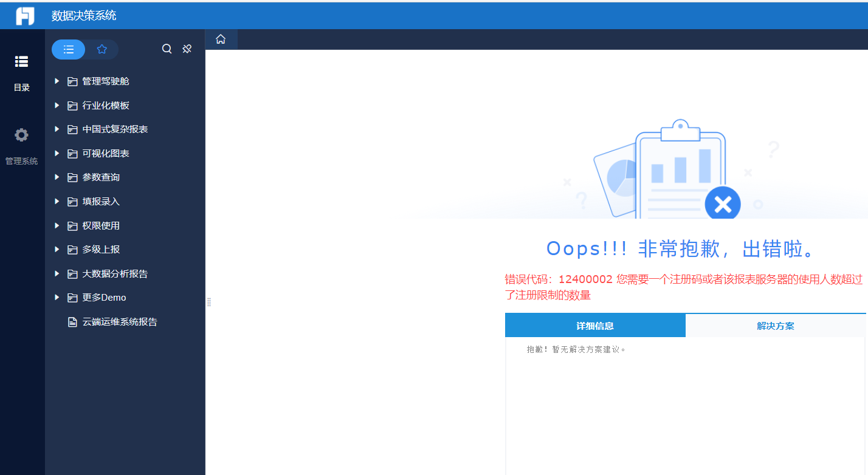Expand the 管理驾驶舱 folder arrow
Viewport: 868px width, 475px height.
(57, 81)
